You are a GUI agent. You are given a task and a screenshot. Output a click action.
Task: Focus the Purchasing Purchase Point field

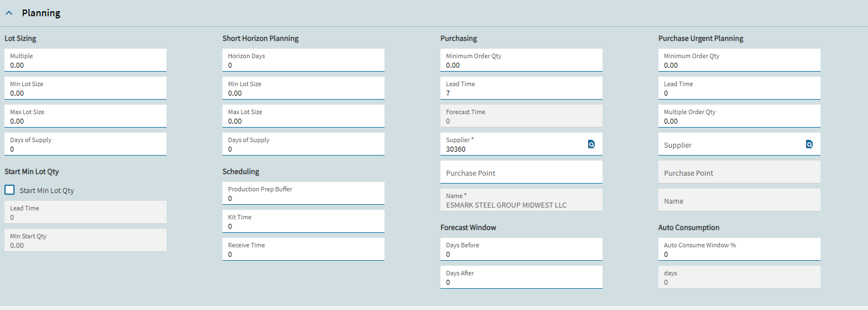(521, 172)
